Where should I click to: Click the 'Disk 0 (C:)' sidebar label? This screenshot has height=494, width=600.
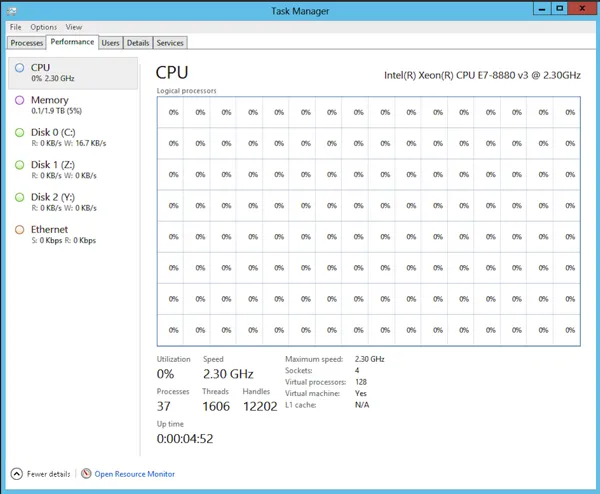[x=53, y=132]
